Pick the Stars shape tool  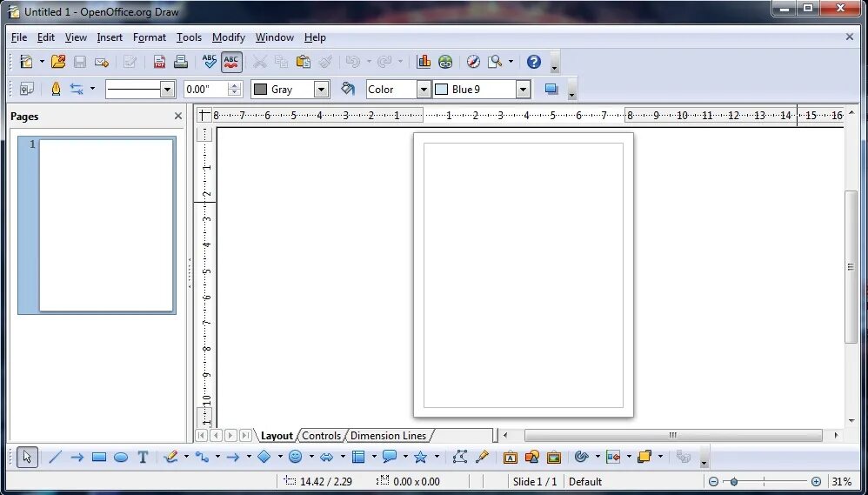[421, 457]
